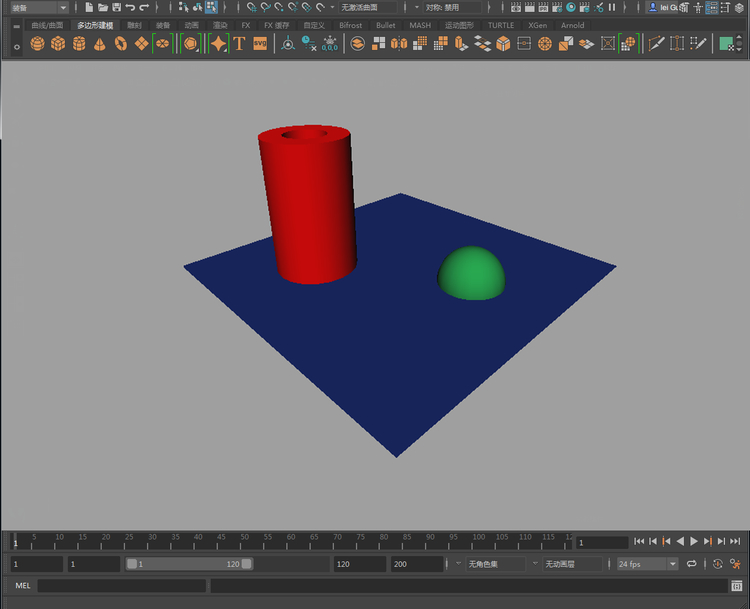The image size is (750, 609).
Task: Switch to the Arnold shelf tab
Action: tap(572, 25)
